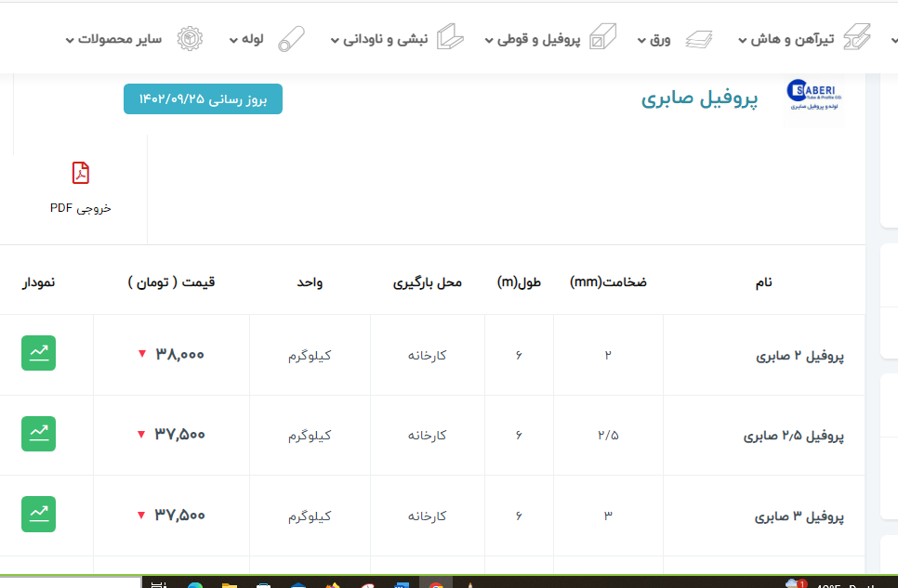This screenshot has height=588, width=898.
Task: Click the pipe (لوله) icon in navigation
Action: [x=293, y=39]
